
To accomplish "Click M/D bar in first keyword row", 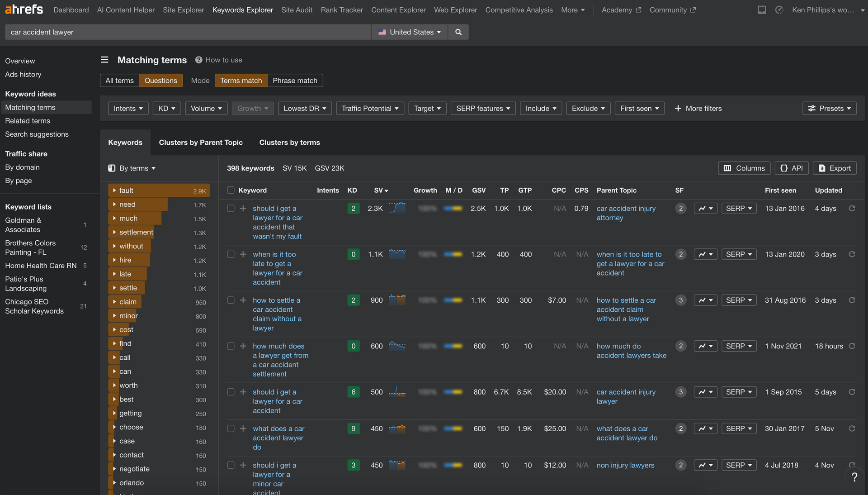I will tap(453, 209).
